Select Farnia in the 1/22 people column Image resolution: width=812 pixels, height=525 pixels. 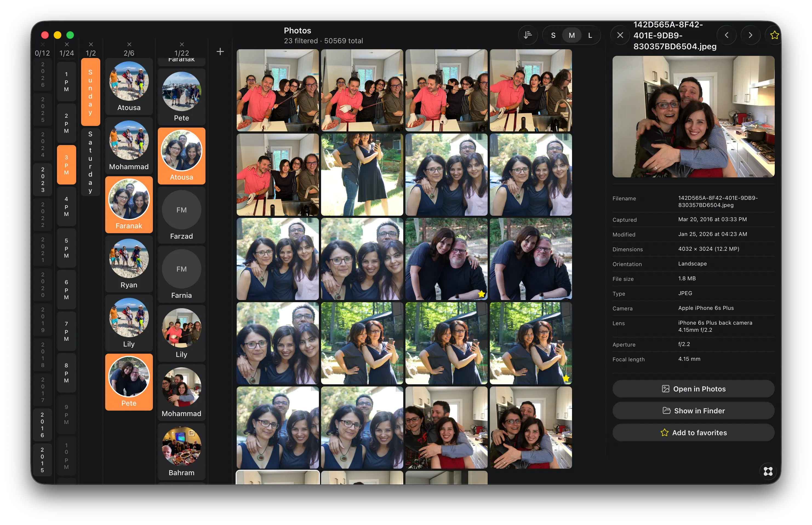pos(182,274)
